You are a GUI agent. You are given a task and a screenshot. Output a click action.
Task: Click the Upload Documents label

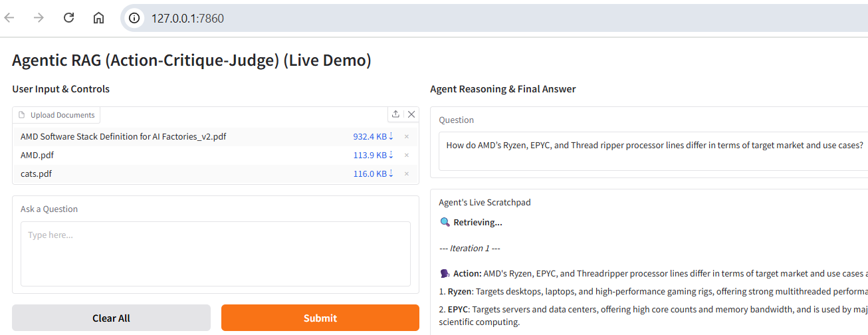[62, 115]
